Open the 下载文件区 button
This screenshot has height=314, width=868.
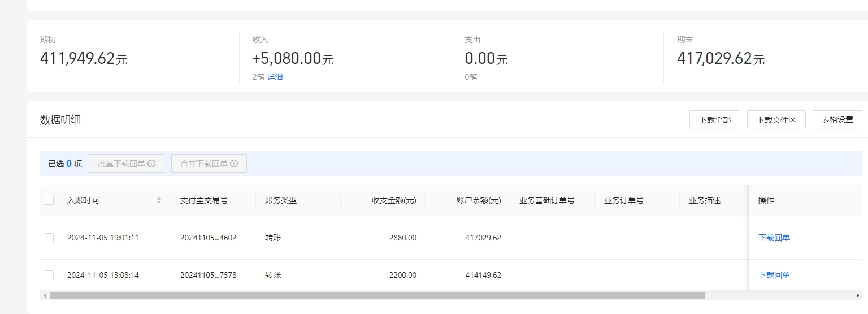[x=776, y=120]
